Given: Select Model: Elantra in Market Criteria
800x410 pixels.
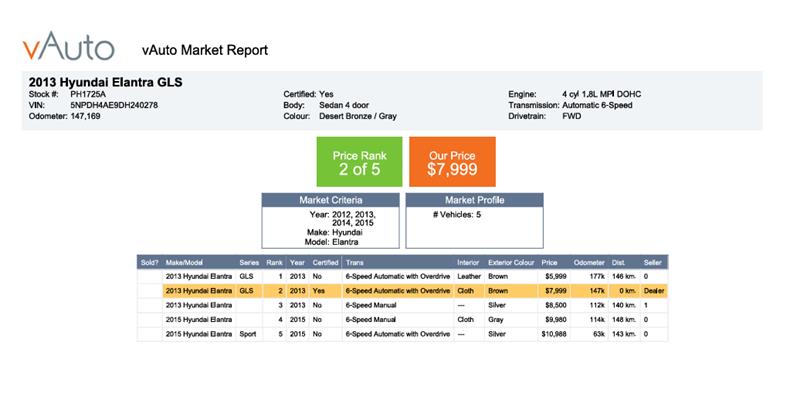Looking at the screenshot, I should (x=332, y=242).
